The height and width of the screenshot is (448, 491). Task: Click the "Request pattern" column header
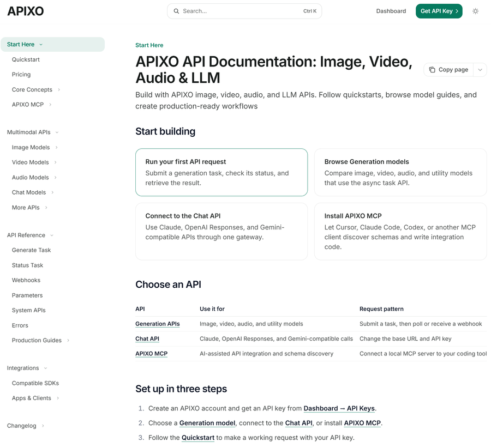tap(381, 309)
